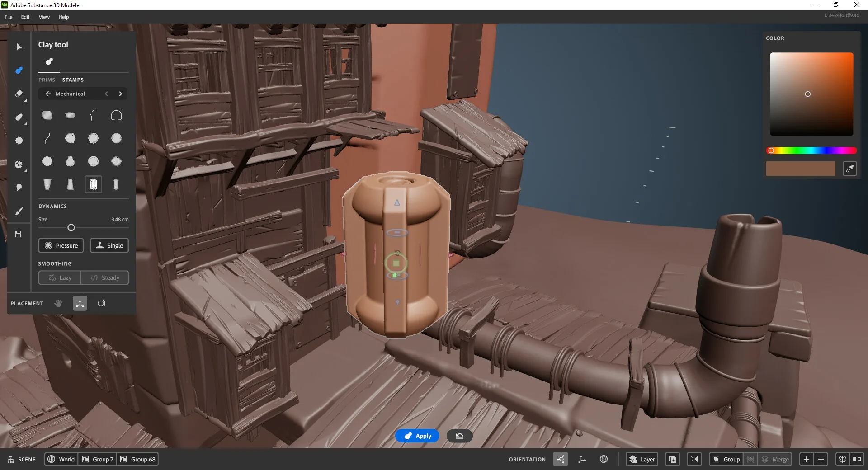
Task: Select the cylindrical canister stamp thumbnail
Action: point(93,184)
